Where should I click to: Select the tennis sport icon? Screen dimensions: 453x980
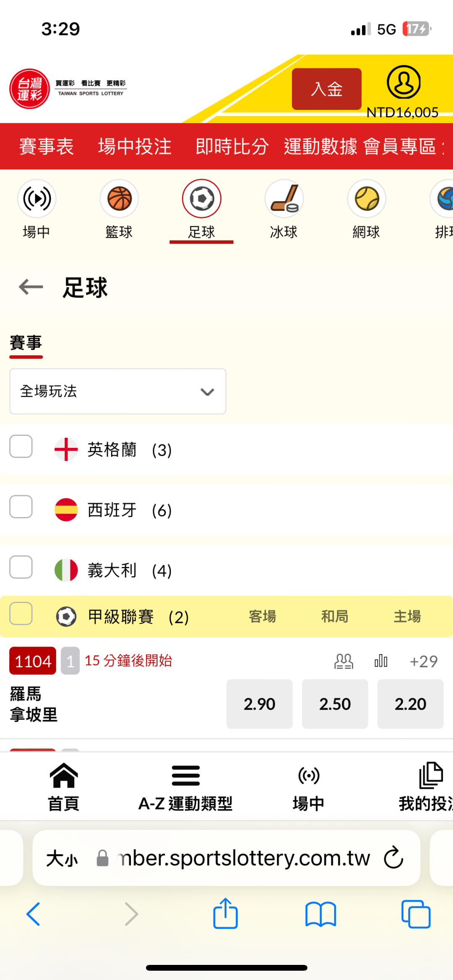click(x=367, y=199)
